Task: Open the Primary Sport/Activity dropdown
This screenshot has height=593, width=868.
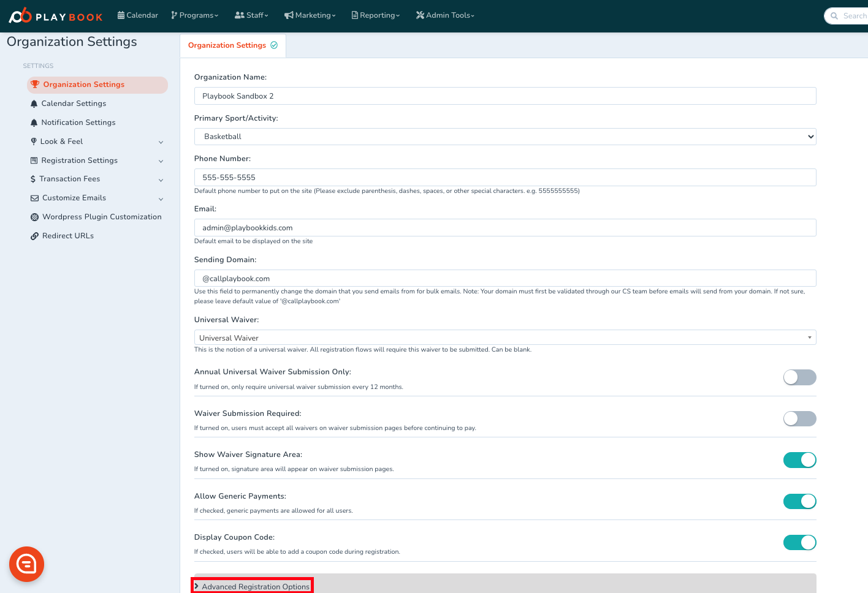Action: (505, 137)
